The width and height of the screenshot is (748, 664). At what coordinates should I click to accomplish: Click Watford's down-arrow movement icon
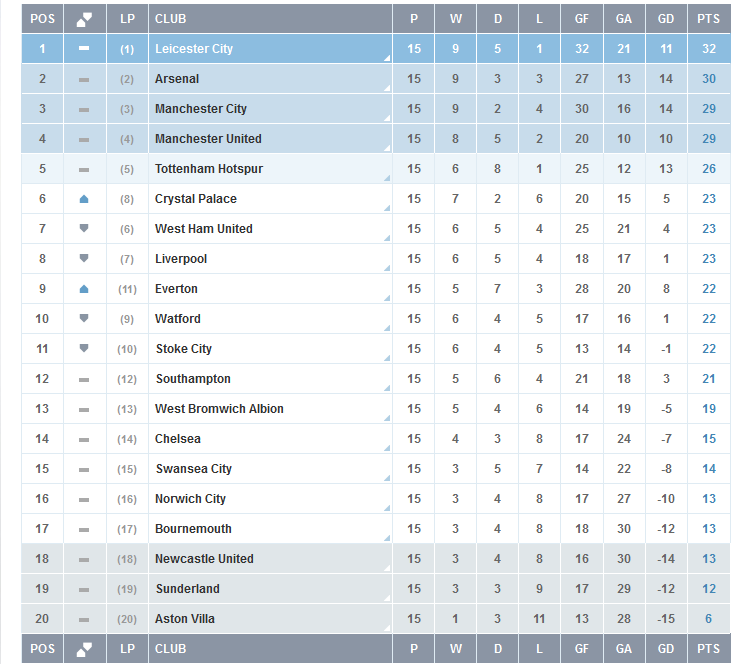(x=84, y=318)
